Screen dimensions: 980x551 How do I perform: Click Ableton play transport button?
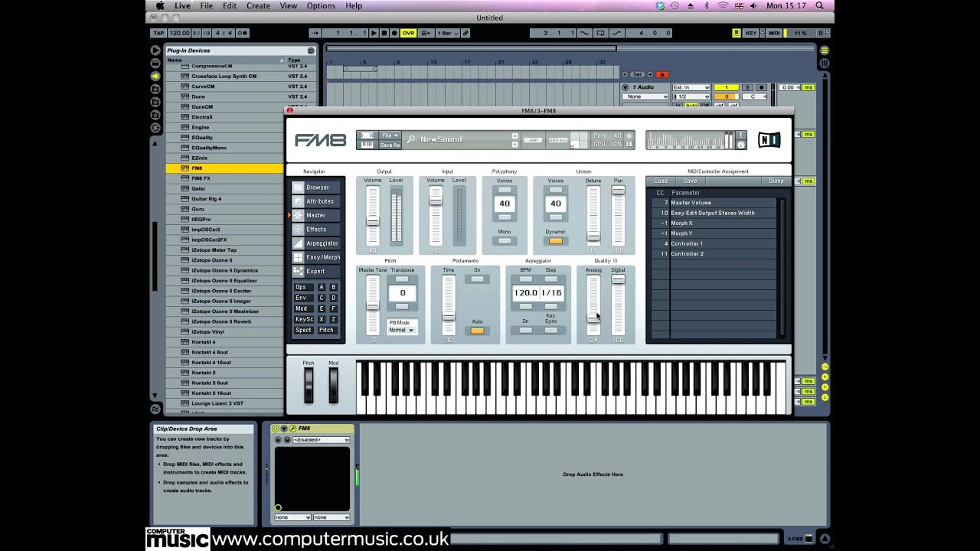coord(373,33)
